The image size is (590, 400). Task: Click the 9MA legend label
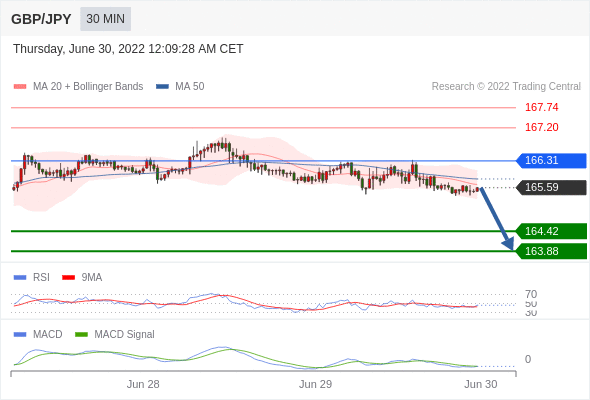(92, 278)
